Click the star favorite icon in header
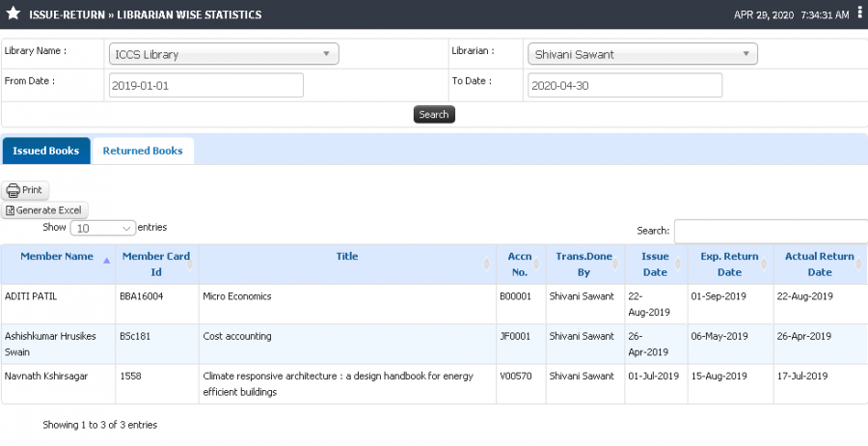 point(13,14)
